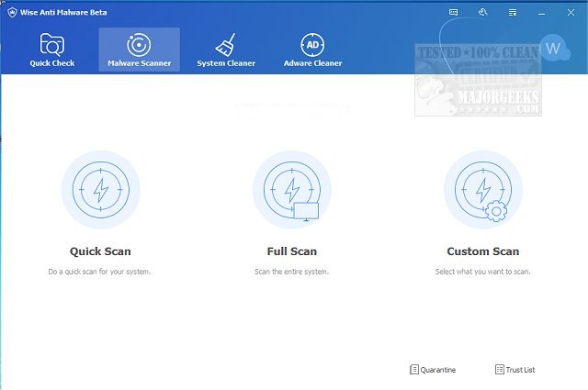Screen dimensions: 588x390
Task: Open the Trust List
Action: click(515, 370)
